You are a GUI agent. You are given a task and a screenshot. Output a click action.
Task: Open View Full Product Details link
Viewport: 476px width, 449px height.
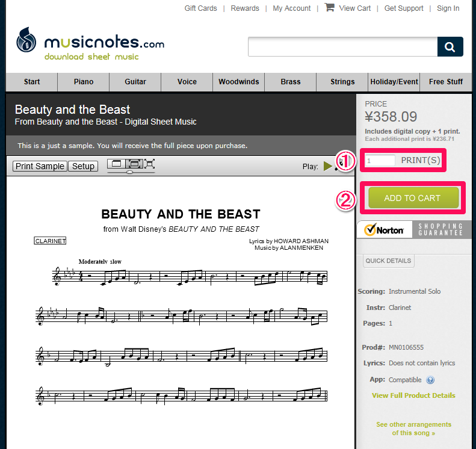[413, 395]
